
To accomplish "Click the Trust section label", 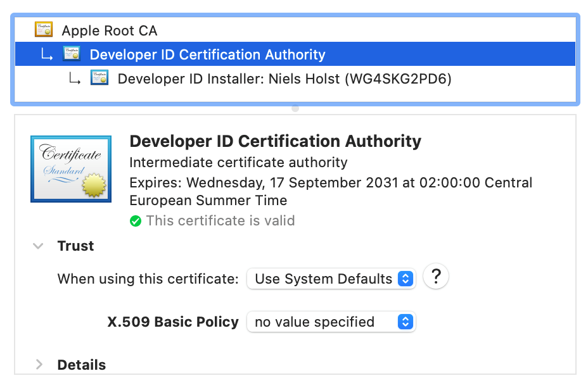I will pyautogui.click(x=75, y=246).
